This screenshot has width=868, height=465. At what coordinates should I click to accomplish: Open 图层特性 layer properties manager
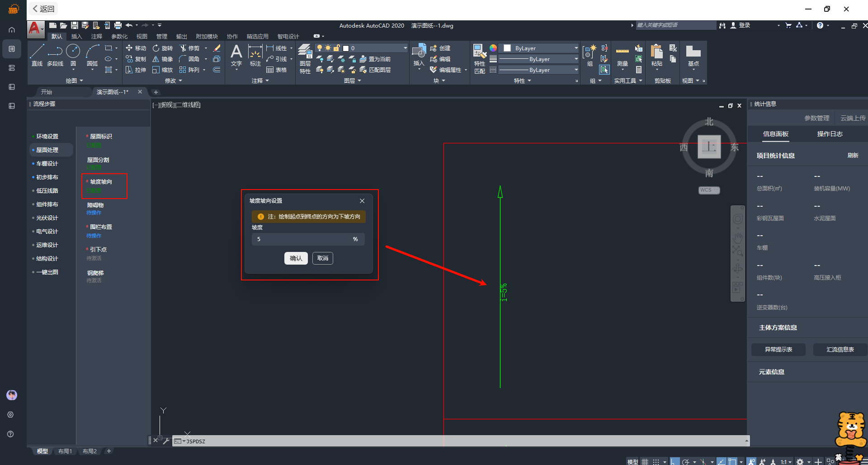[305, 58]
